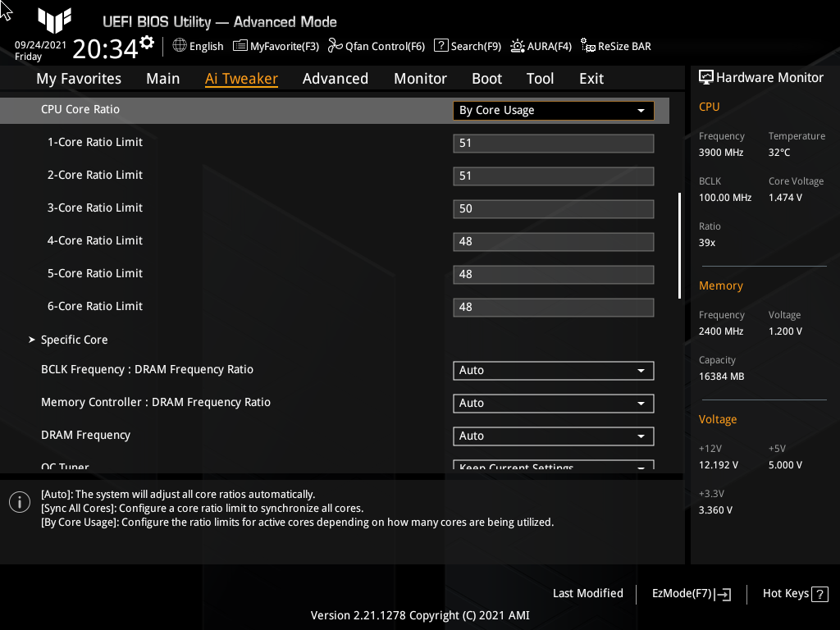The width and height of the screenshot is (840, 630).
Task: Click +3.3V reading 3.360 V
Action: point(715,510)
